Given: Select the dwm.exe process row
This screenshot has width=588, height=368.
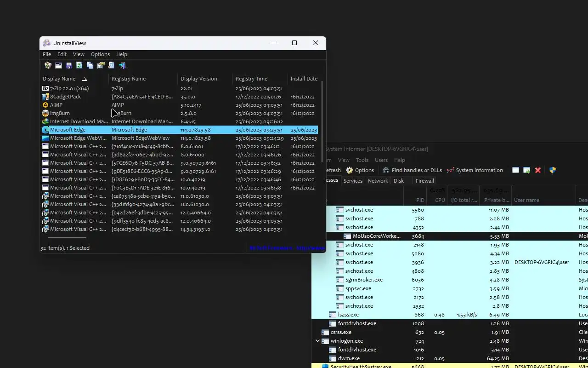Looking at the screenshot, I should 450,358.
